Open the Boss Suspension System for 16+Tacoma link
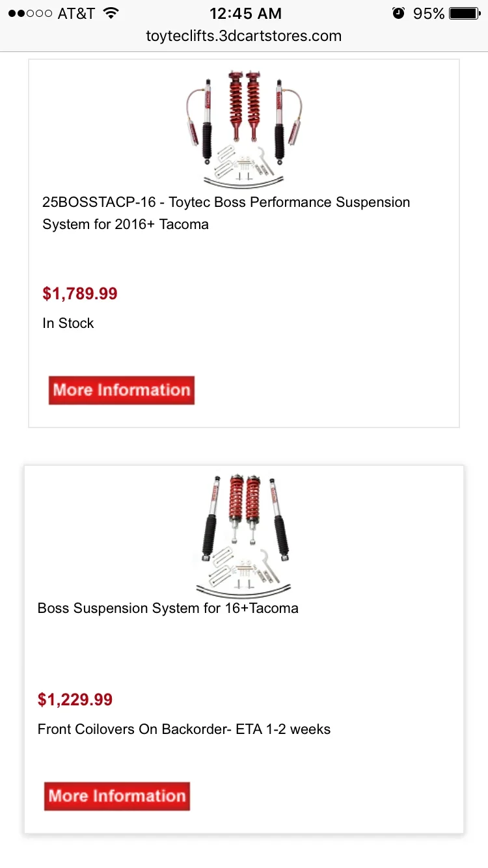Viewport: 488px width, 868px height. 168,608
